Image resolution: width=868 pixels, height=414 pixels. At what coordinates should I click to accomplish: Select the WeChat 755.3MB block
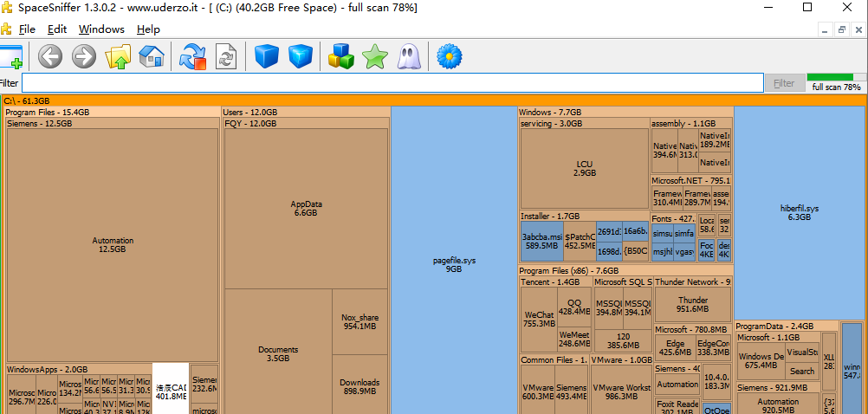[539, 320]
